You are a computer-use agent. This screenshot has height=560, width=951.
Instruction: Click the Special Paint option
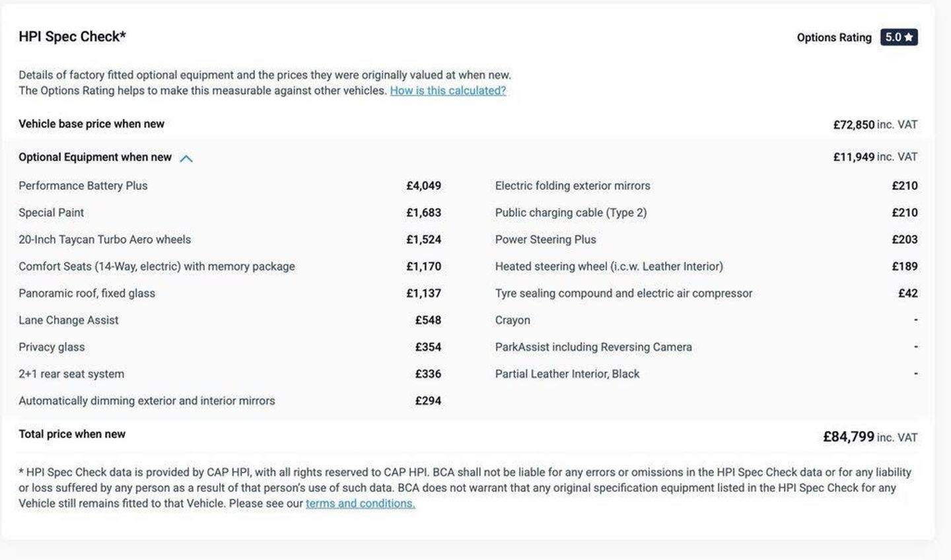click(x=52, y=213)
